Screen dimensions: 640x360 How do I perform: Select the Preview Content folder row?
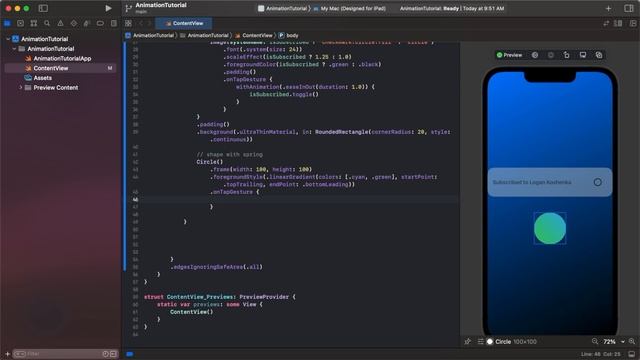coord(60,87)
